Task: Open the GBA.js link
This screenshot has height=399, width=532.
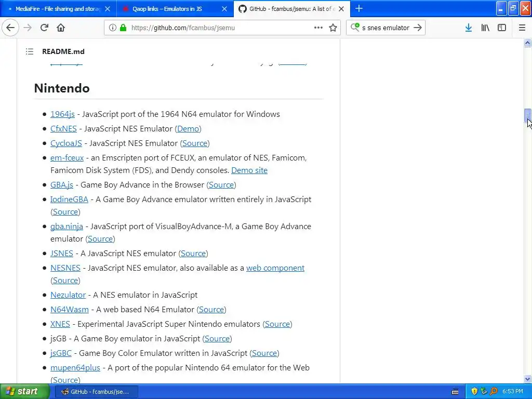Action: 62,184
